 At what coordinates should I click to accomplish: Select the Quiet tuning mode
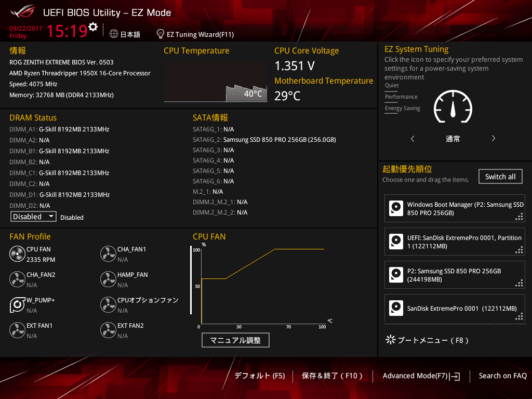392,86
